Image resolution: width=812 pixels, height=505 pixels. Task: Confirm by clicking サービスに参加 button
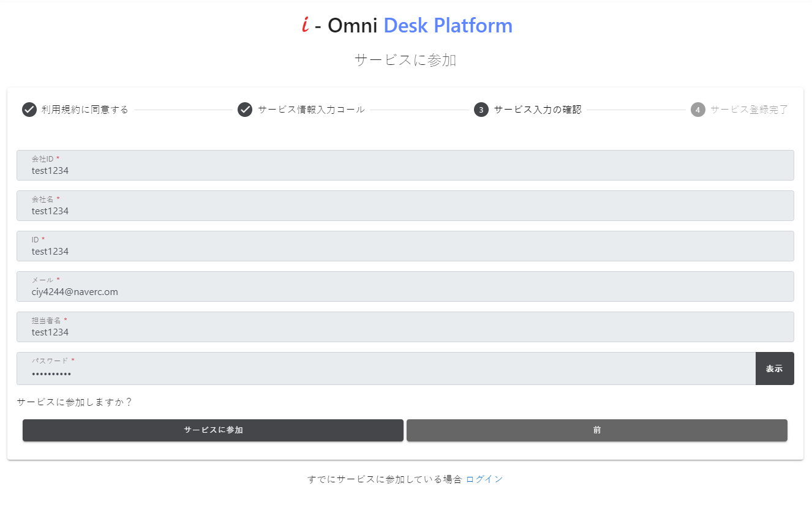213,430
